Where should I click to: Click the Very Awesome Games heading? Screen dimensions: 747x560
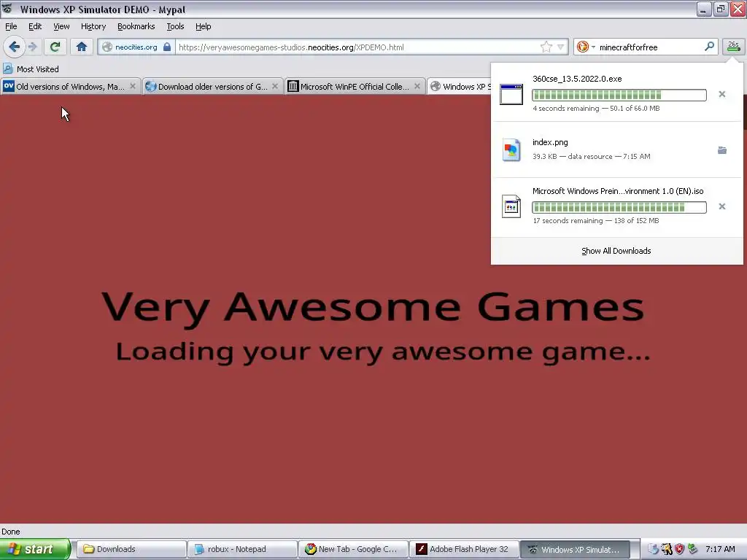[373, 308]
